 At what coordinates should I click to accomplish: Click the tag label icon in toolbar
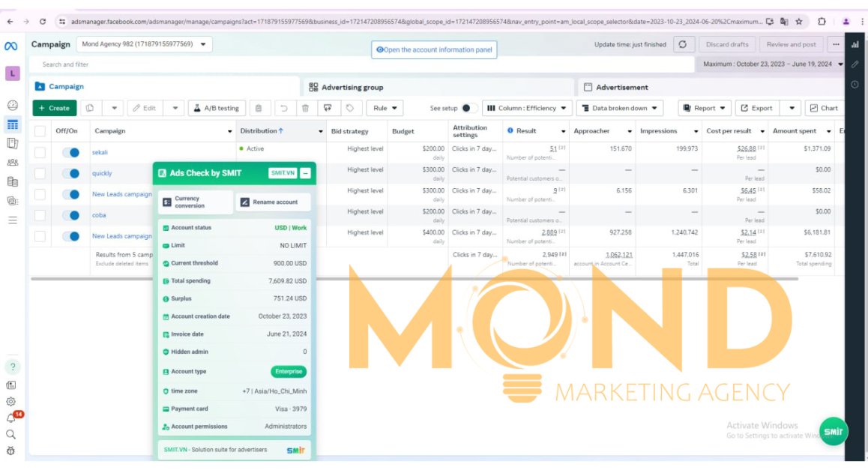click(350, 108)
